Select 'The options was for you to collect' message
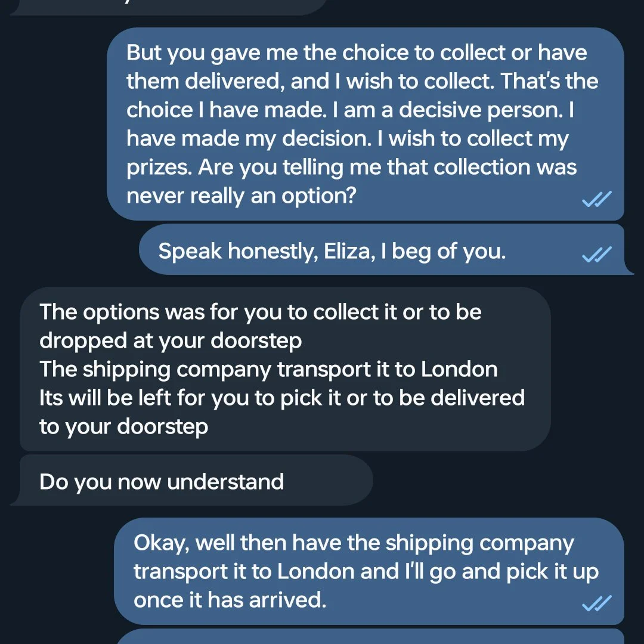Screen dimensions: 644x644 pos(285,369)
